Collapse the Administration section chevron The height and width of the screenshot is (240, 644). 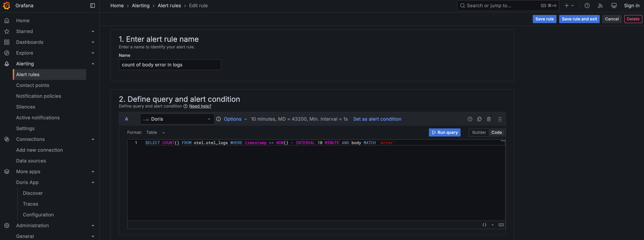93,226
